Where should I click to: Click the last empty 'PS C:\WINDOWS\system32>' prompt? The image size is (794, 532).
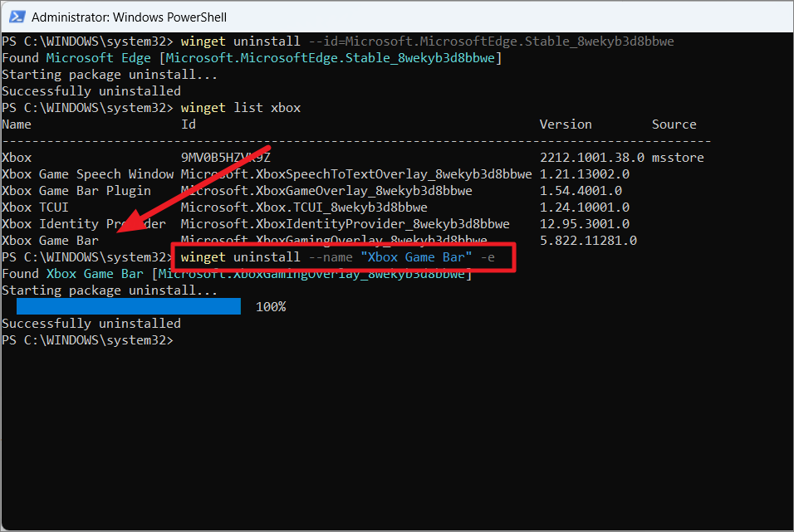click(87, 340)
